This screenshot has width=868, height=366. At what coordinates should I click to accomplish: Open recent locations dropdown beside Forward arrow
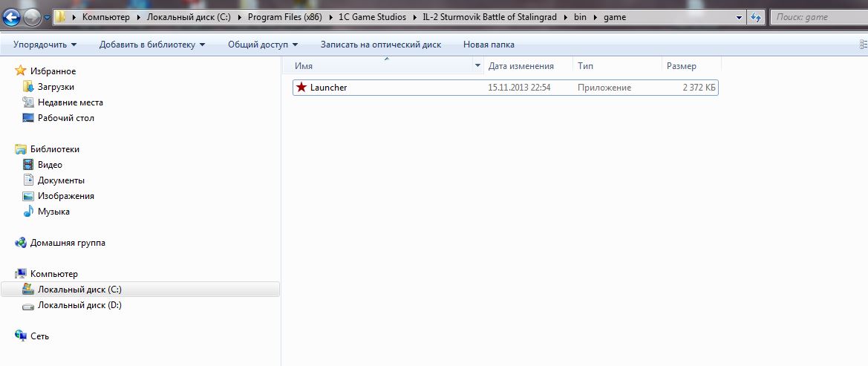point(47,18)
